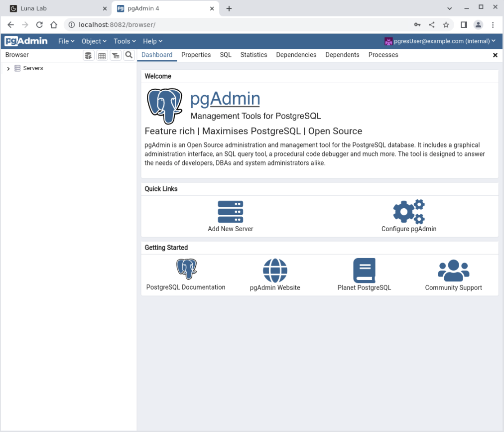Screen dimensions: 504x432
Task: Click the large elephant logo in Welcome panel
Action: [x=164, y=106]
